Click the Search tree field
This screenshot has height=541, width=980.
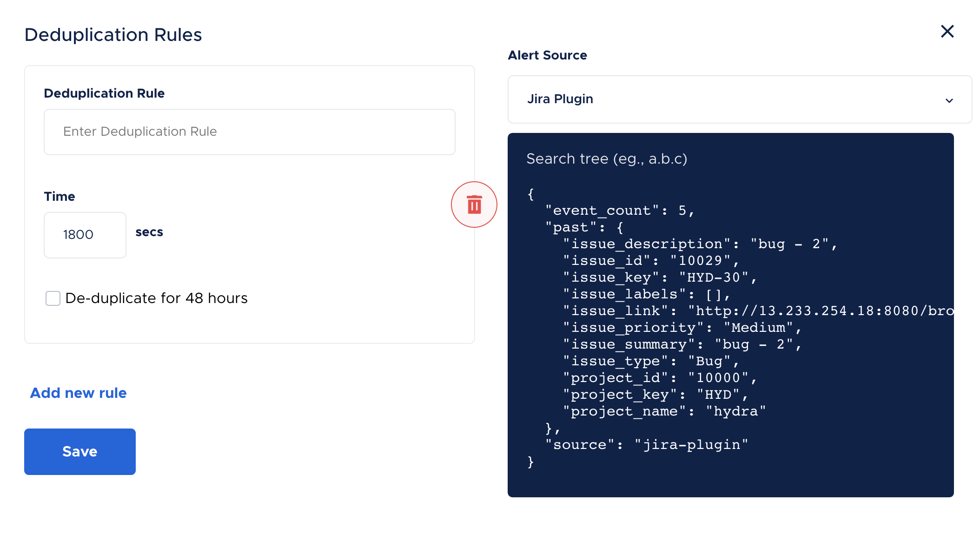coord(730,159)
